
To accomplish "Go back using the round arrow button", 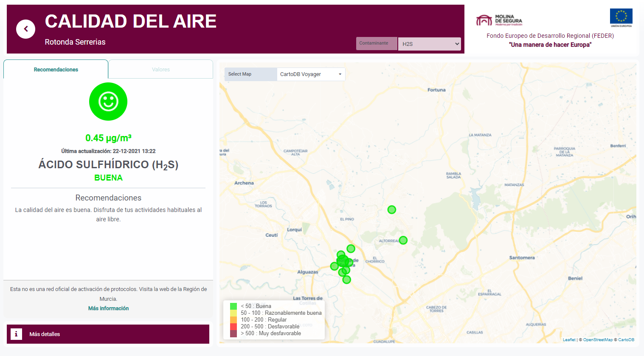I will pos(25,29).
